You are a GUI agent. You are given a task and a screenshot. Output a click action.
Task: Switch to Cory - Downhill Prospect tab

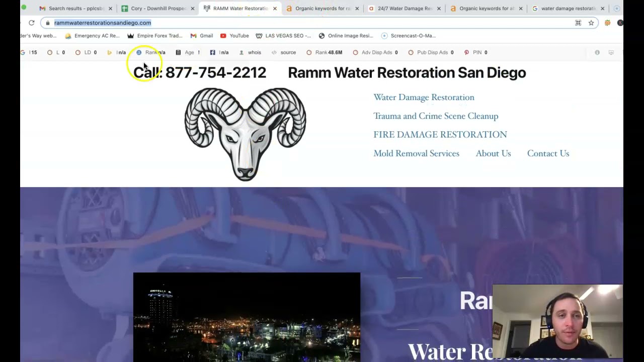158,9
